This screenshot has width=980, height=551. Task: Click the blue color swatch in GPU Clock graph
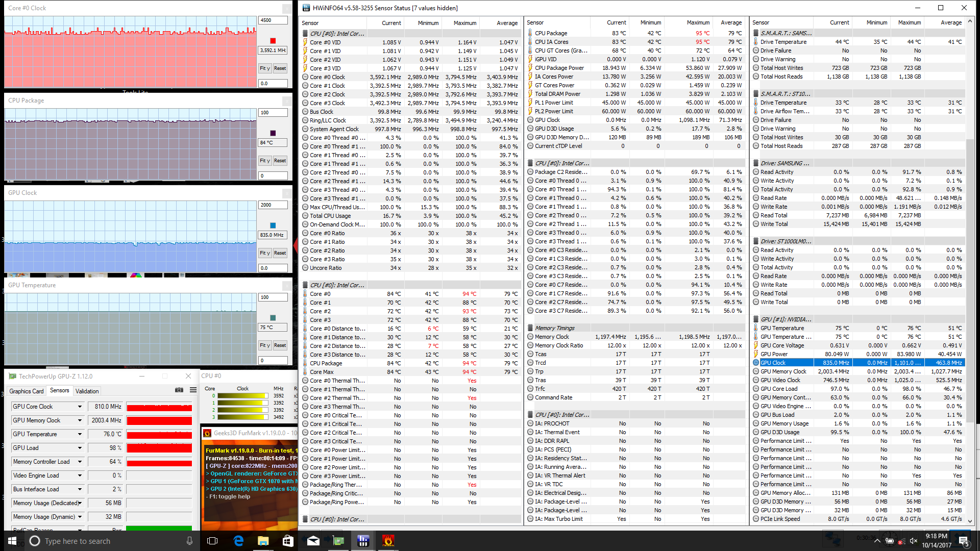click(273, 226)
